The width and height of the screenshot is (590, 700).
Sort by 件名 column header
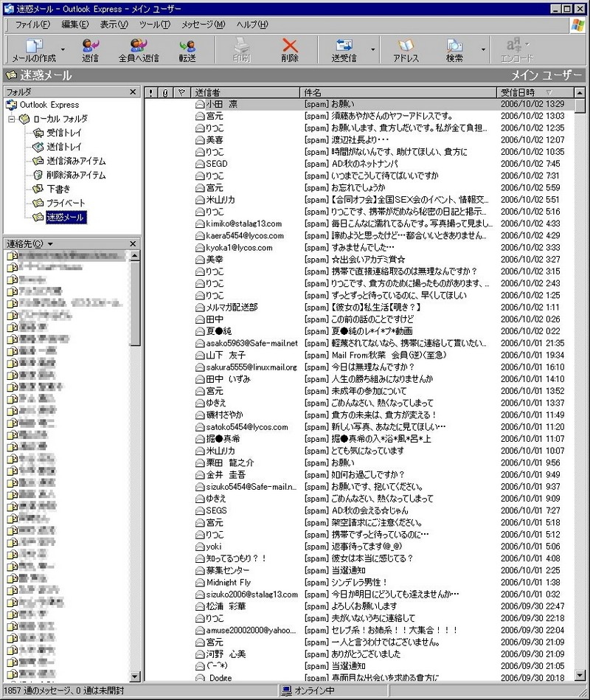click(x=398, y=93)
